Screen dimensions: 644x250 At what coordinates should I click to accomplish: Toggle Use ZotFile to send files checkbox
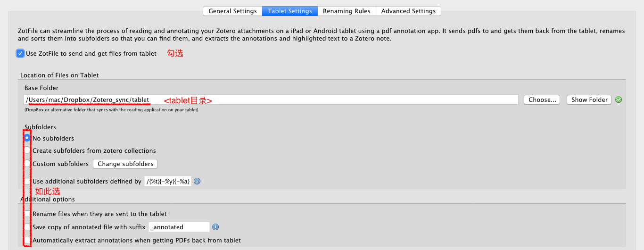pyautogui.click(x=20, y=53)
